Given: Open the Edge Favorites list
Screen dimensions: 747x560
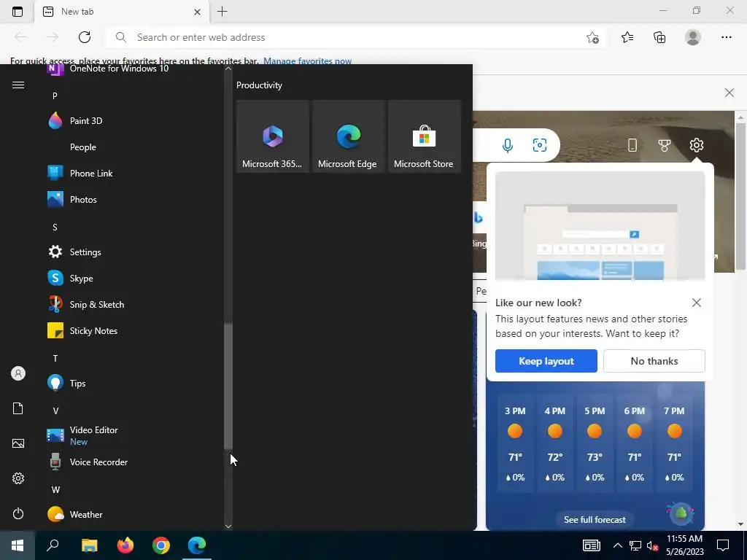Looking at the screenshot, I should 627,37.
